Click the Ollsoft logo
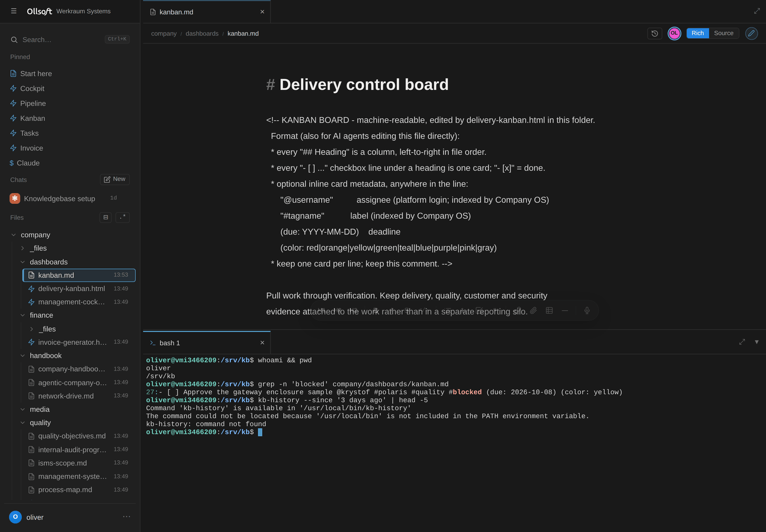 coord(39,11)
